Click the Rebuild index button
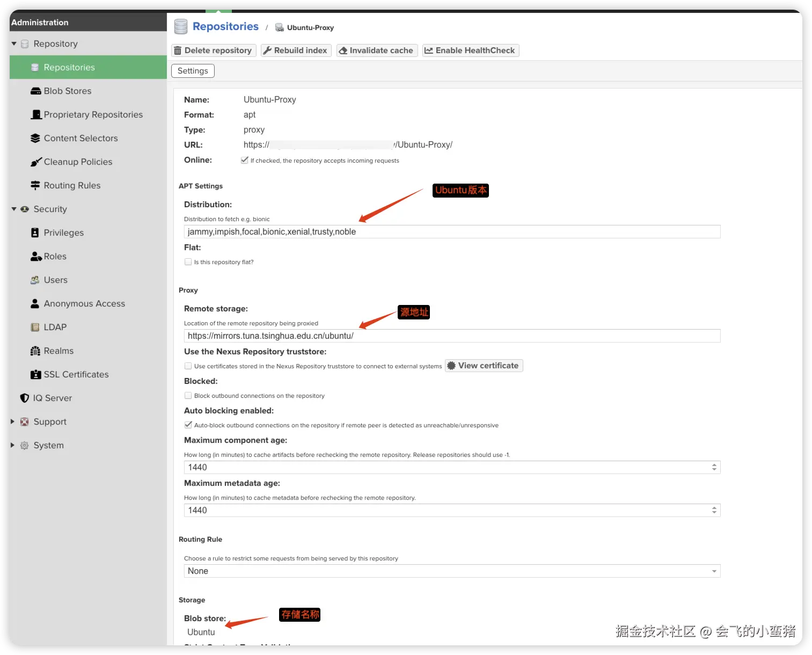Screen dimensions: 812x655 click(296, 50)
